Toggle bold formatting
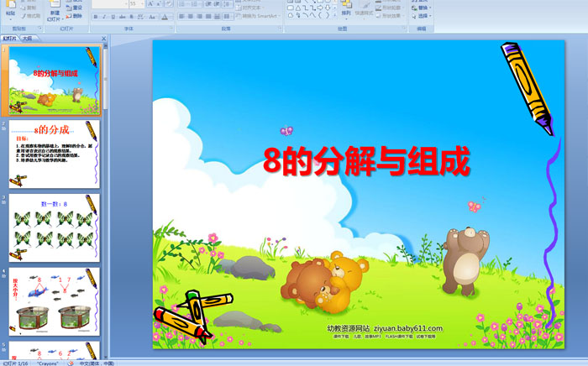The width and height of the screenshot is (588, 366). [x=96, y=17]
